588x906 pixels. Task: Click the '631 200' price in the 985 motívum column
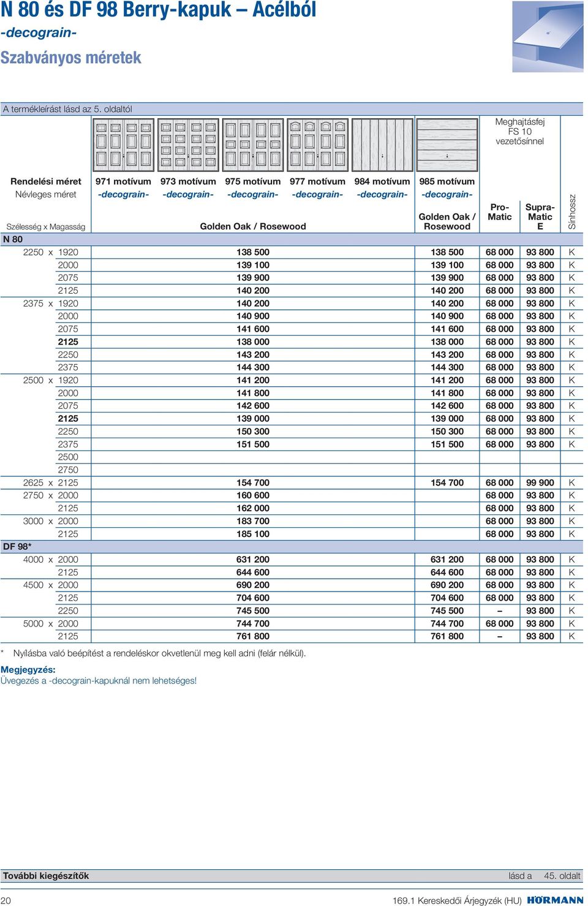[447, 559]
